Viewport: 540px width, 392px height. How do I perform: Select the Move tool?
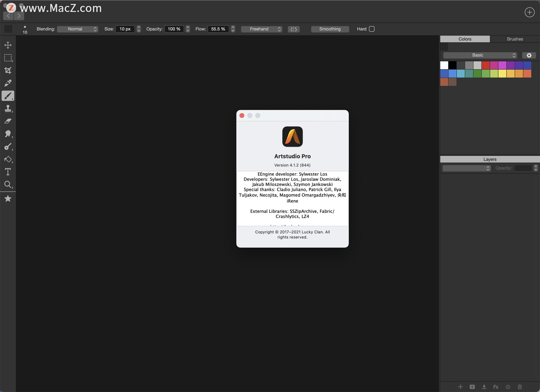tap(8, 45)
